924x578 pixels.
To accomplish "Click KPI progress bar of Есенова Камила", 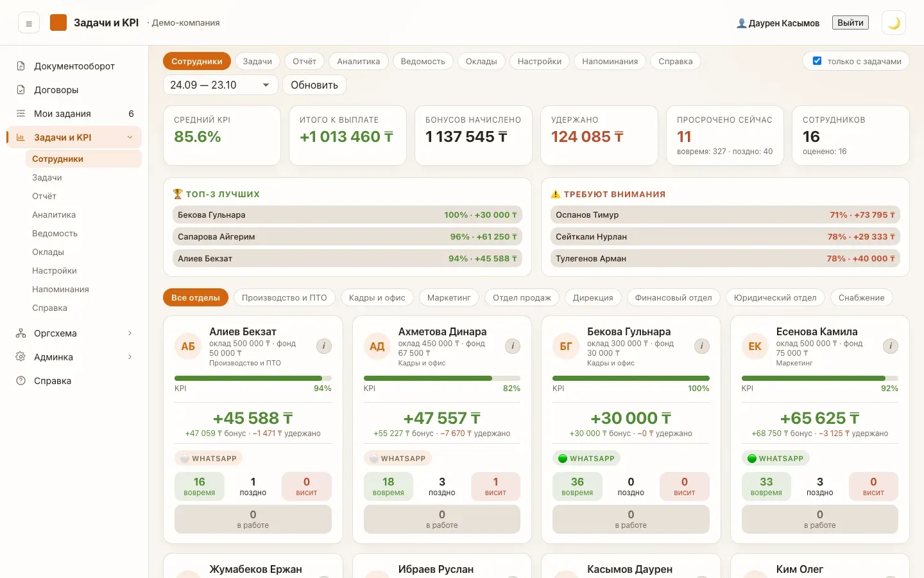I will pos(820,378).
